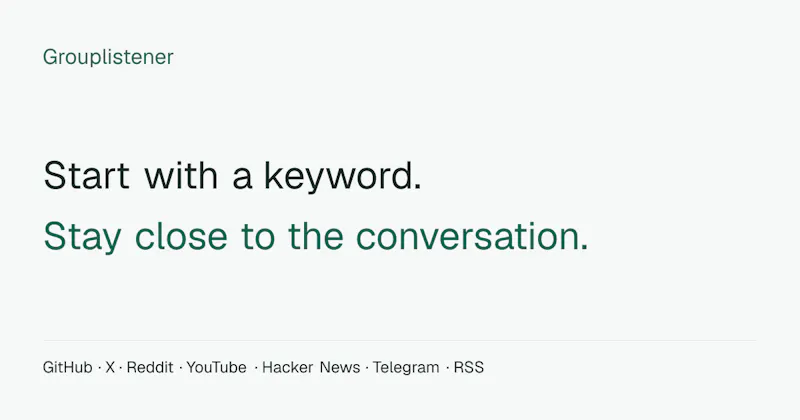Click the Grouplistener brand logo text

point(108,57)
